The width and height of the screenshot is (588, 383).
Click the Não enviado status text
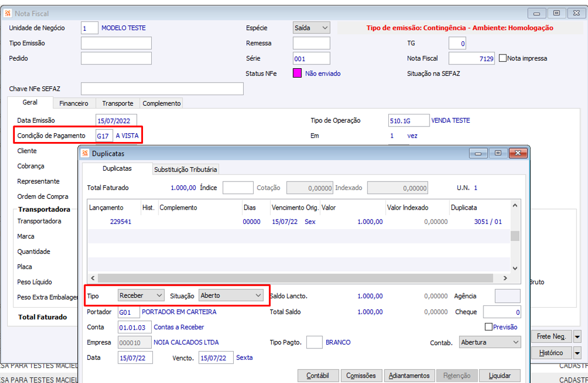[323, 74]
